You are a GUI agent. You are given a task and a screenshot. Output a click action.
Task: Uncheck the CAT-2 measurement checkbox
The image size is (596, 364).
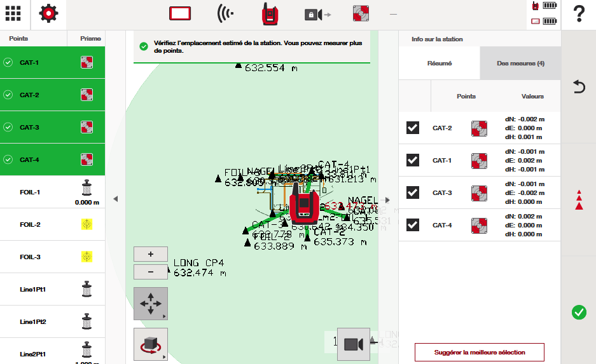[413, 128]
